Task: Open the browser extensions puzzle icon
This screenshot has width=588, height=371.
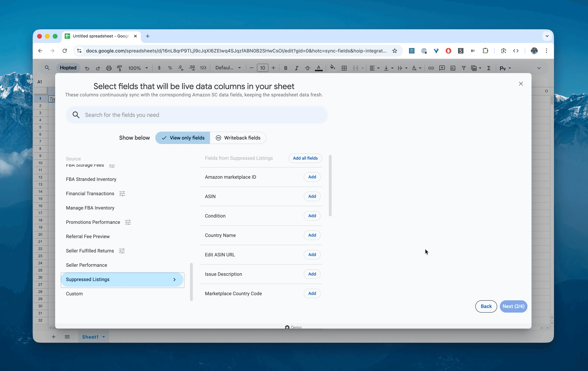Action: [x=485, y=51]
